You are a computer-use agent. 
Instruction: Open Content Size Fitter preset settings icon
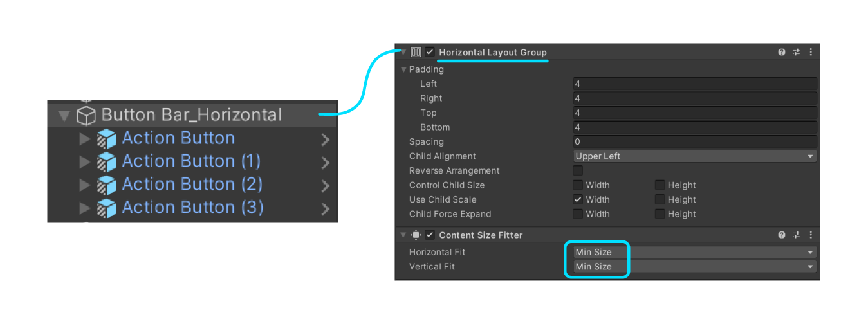[796, 235]
